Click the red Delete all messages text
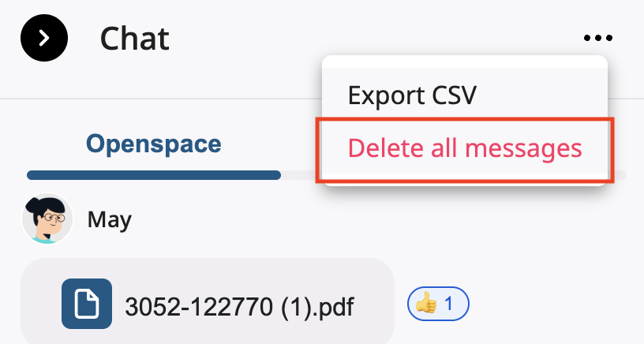The height and width of the screenshot is (344, 644). [464, 148]
